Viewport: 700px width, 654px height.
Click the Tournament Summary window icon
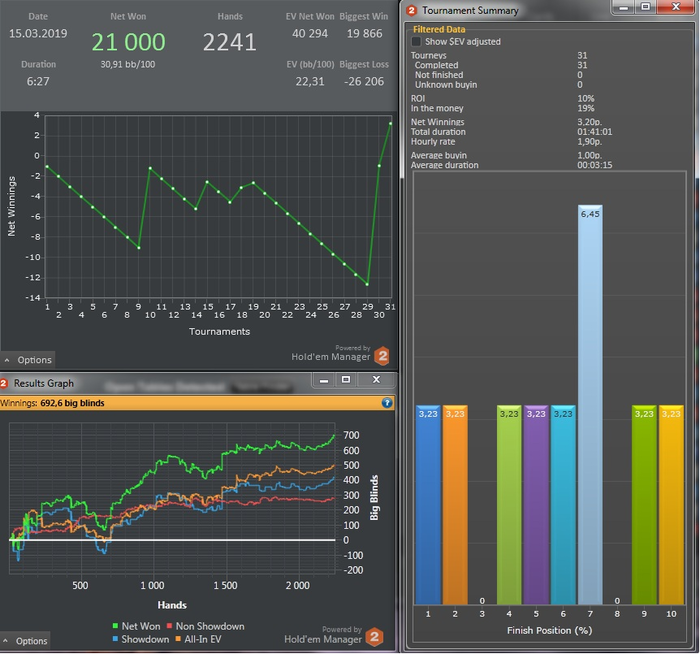coord(411,10)
